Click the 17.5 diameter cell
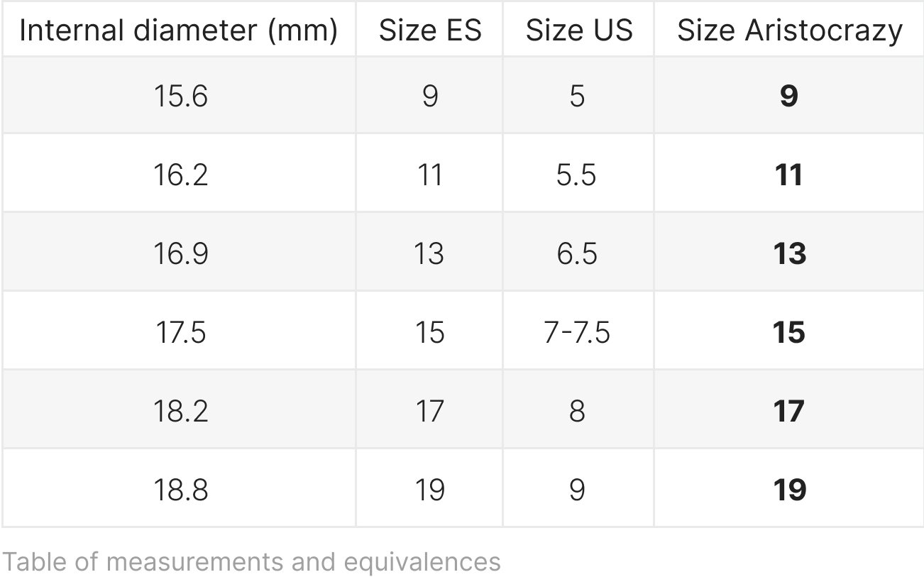This screenshot has height=577, width=924. 179,331
